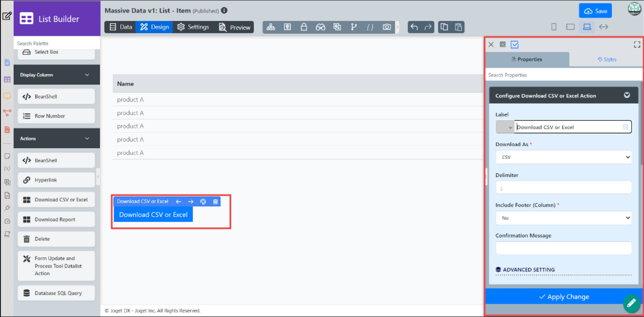Collapse the Display Column palette section

click(x=87, y=75)
